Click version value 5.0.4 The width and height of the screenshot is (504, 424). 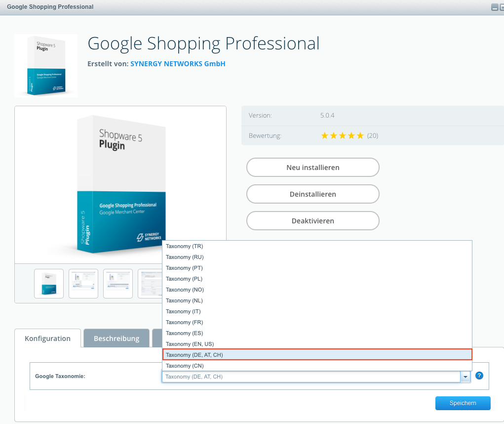[327, 116]
